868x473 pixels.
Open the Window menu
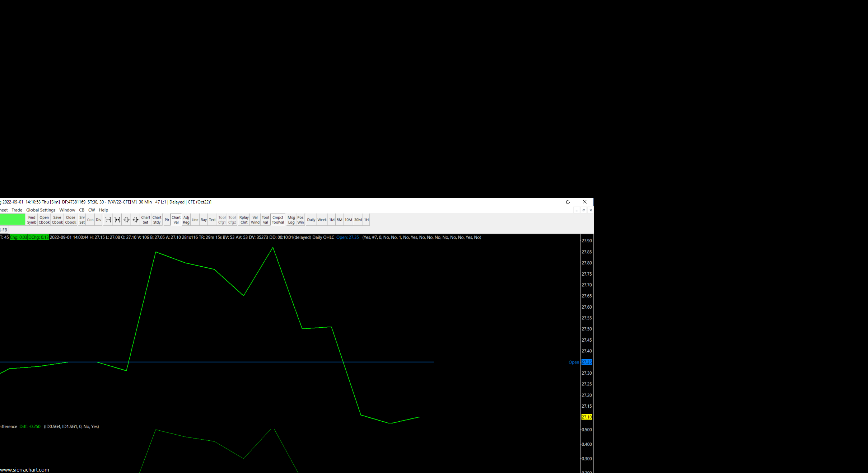click(x=67, y=210)
